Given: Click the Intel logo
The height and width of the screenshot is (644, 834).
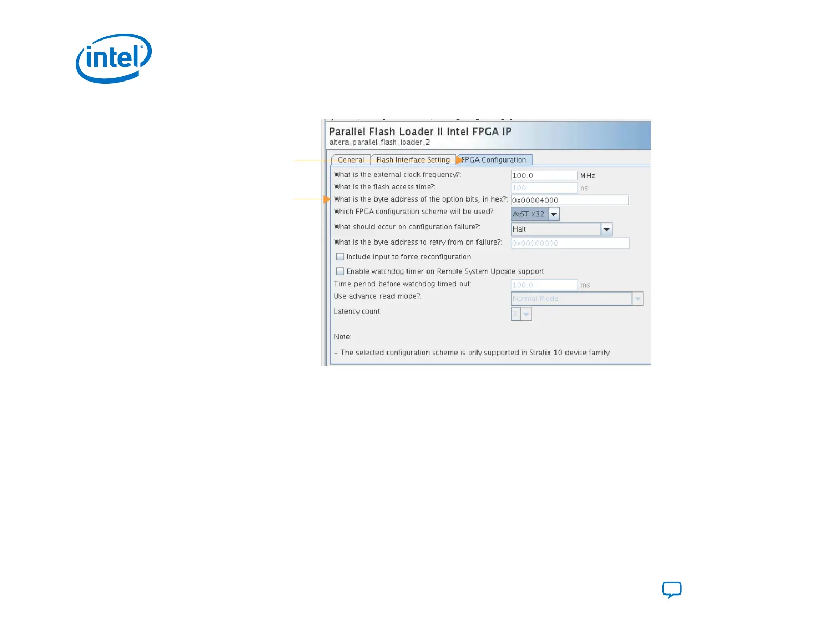Looking at the screenshot, I should [114, 58].
